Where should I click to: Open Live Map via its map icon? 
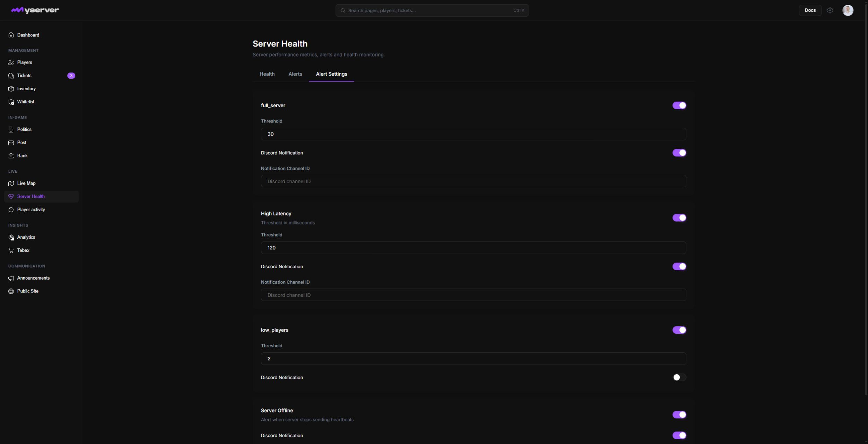pyautogui.click(x=11, y=183)
